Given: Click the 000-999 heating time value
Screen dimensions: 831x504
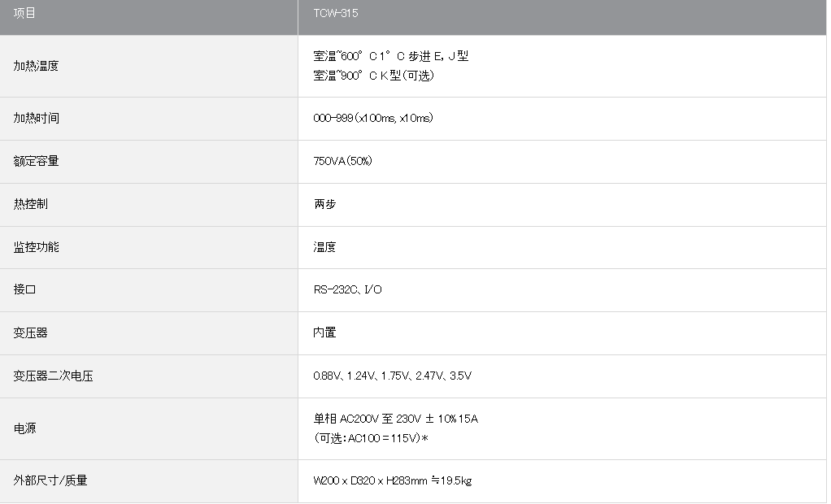Looking at the screenshot, I should (373, 119).
